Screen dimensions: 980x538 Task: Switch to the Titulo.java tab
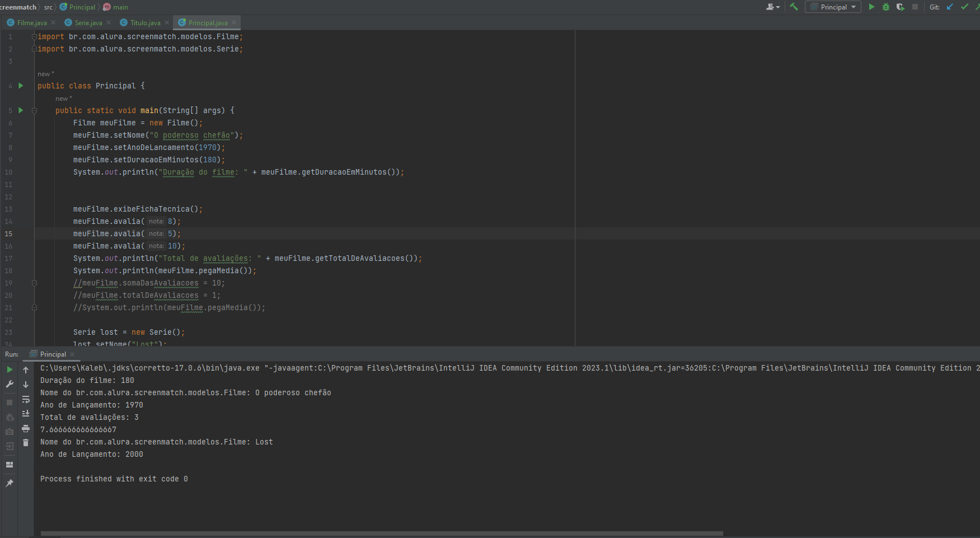click(145, 23)
